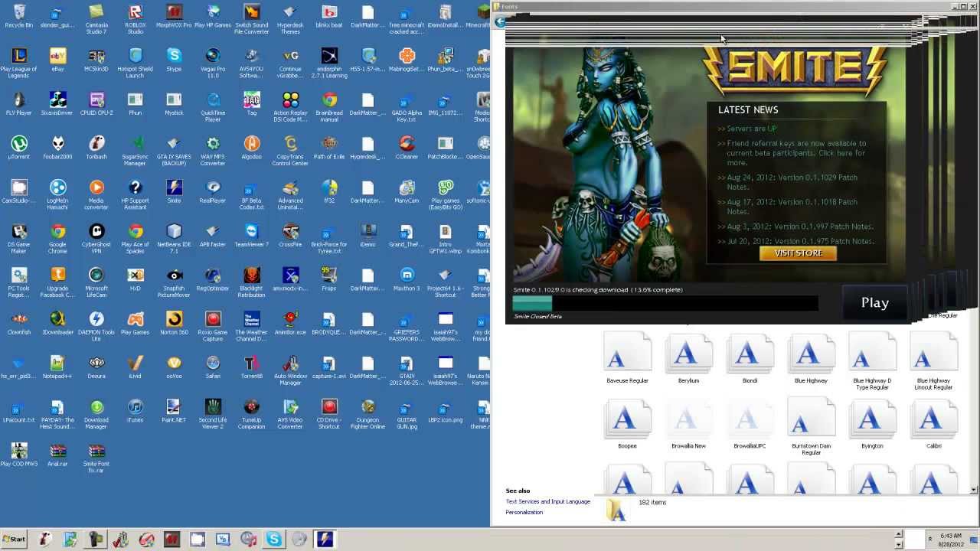The width and height of the screenshot is (980, 551).
Task: Open Aug 17 Version 0.1.1018 Patch Notes
Action: tap(792, 207)
